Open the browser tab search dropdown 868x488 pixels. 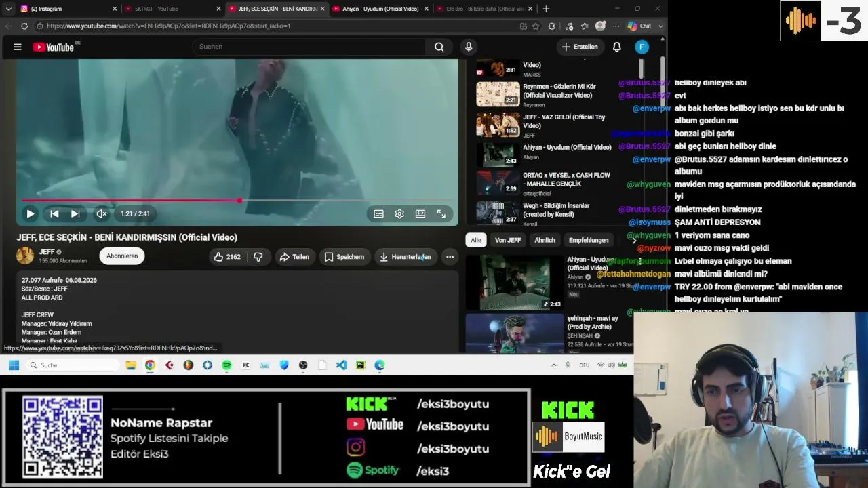click(8, 9)
